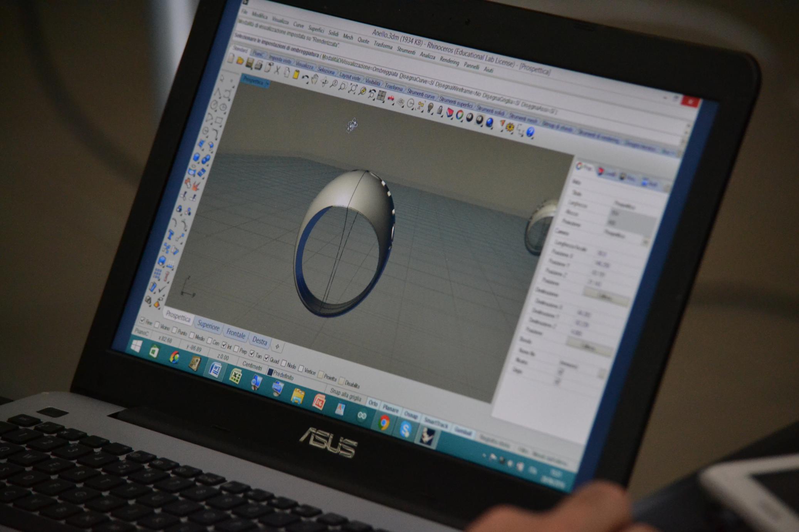
Task: Click the red car named-view icon
Action: 391,99
